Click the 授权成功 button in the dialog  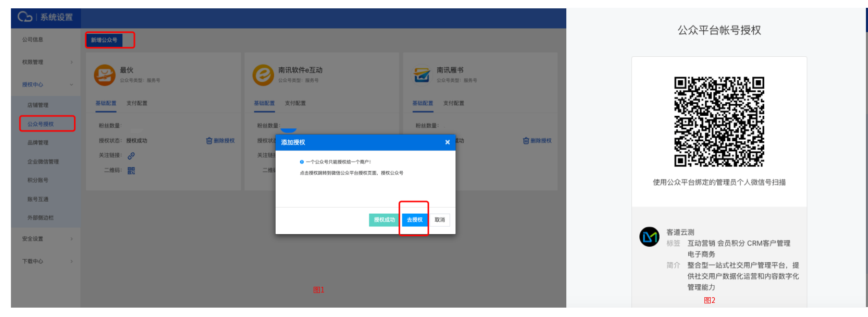tap(384, 220)
